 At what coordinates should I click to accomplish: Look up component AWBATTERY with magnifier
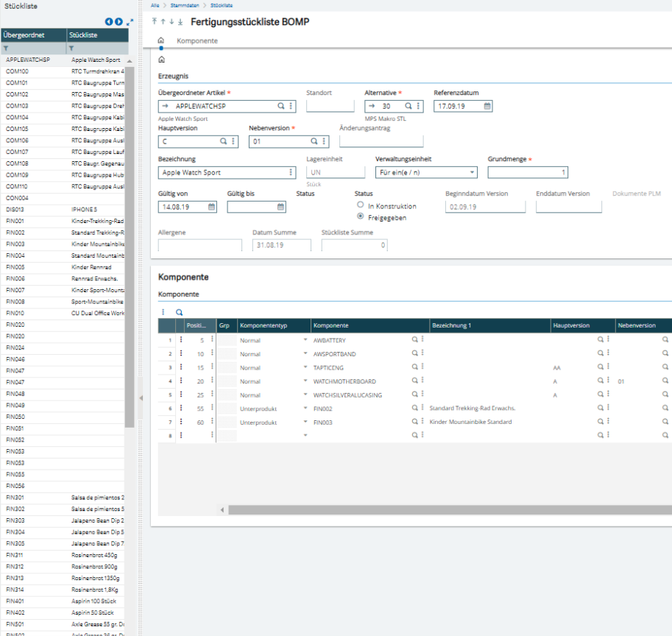click(x=414, y=339)
